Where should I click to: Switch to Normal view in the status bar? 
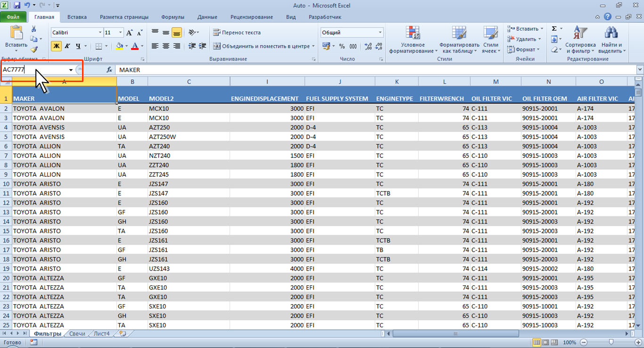tap(537, 342)
